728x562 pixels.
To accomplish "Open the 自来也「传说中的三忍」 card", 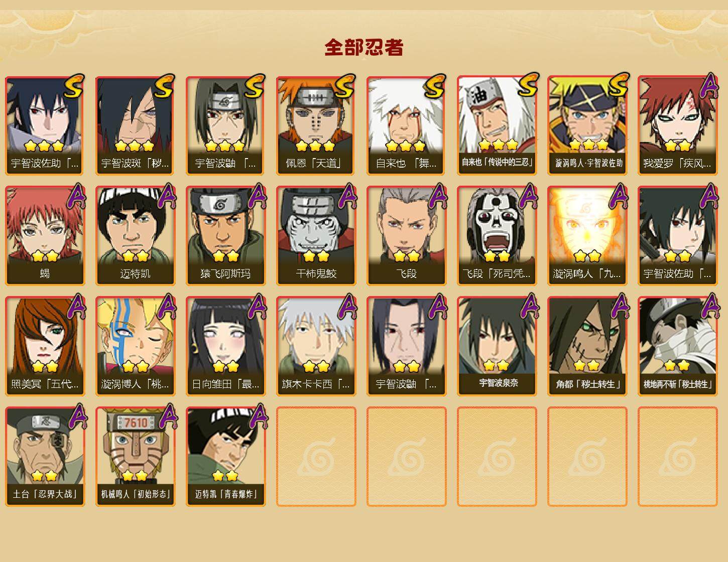I will (497, 125).
